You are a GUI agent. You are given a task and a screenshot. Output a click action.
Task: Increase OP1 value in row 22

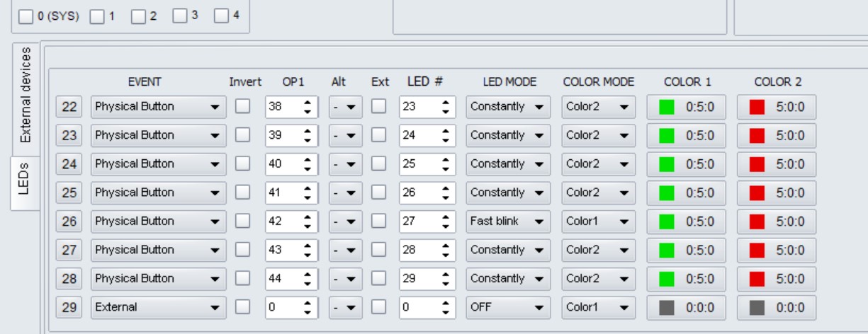(308, 103)
